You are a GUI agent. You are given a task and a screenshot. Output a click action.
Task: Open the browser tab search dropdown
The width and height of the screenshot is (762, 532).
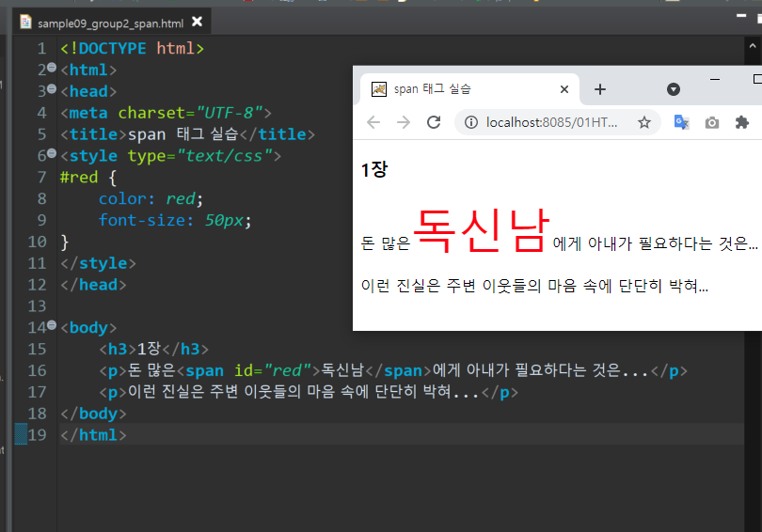click(673, 89)
